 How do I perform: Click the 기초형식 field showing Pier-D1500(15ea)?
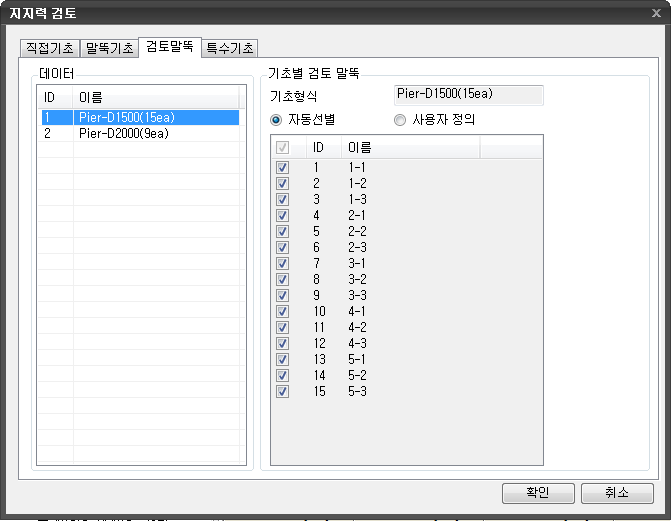(468, 95)
